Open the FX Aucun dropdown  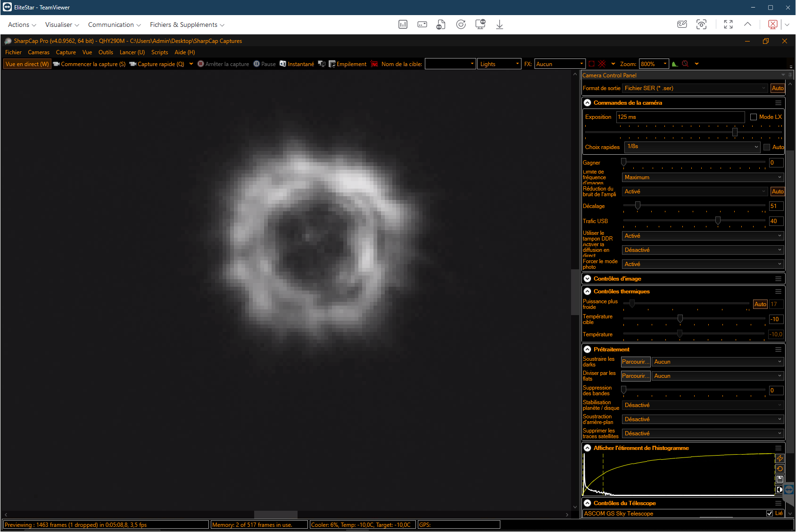click(x=560, y=64)
